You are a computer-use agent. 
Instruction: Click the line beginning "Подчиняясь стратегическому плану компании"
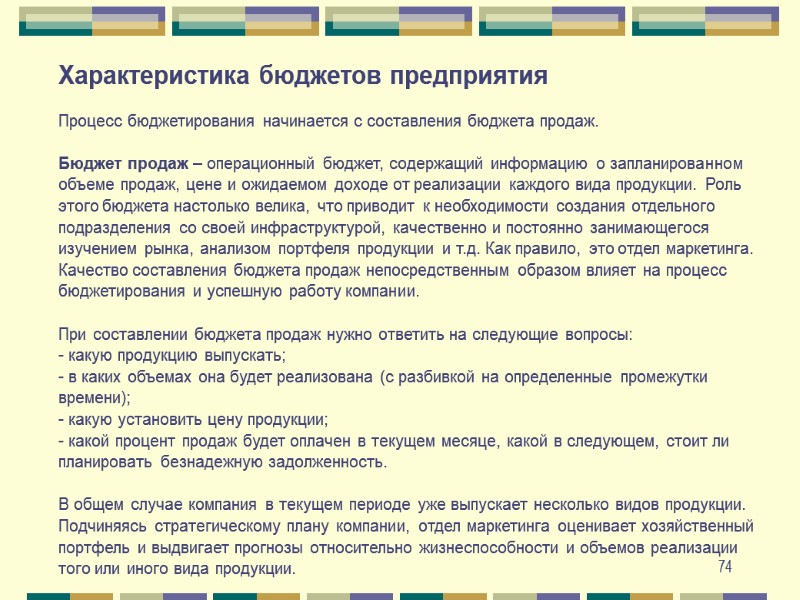pyautogui.click(x=406, y=527)
